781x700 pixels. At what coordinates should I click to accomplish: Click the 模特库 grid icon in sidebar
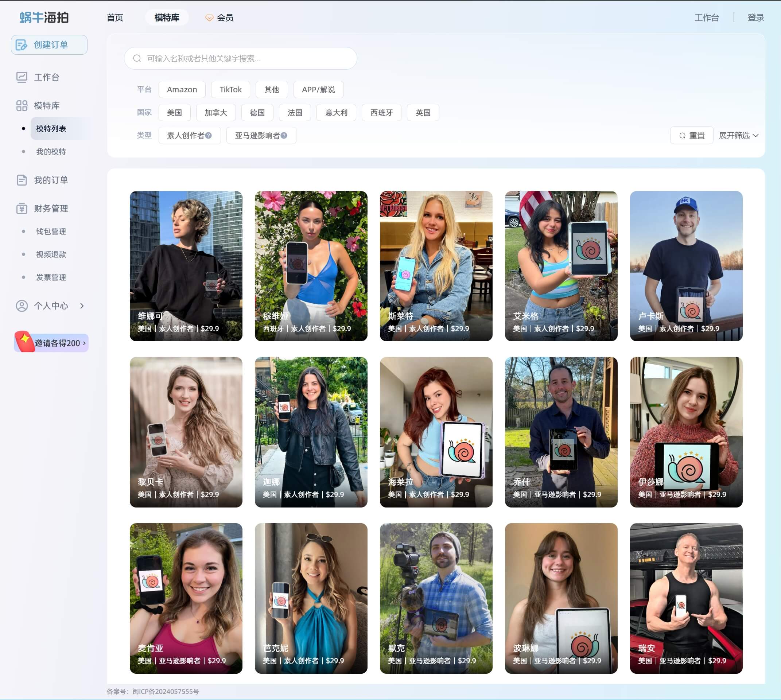pos(22,106)
